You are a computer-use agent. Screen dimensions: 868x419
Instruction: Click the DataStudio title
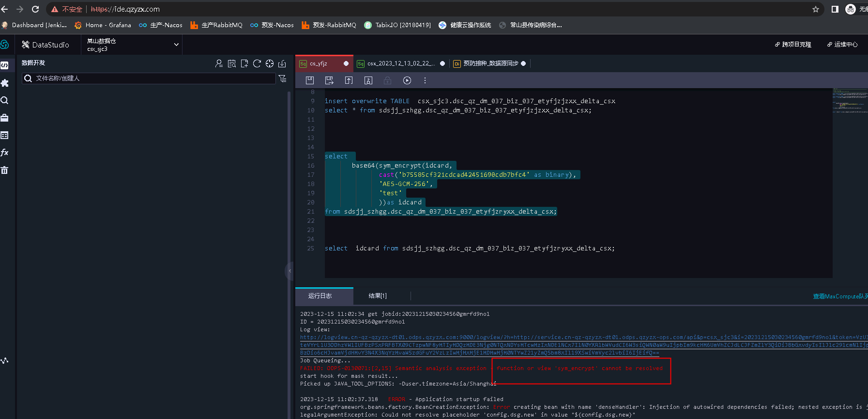(51, 45)
